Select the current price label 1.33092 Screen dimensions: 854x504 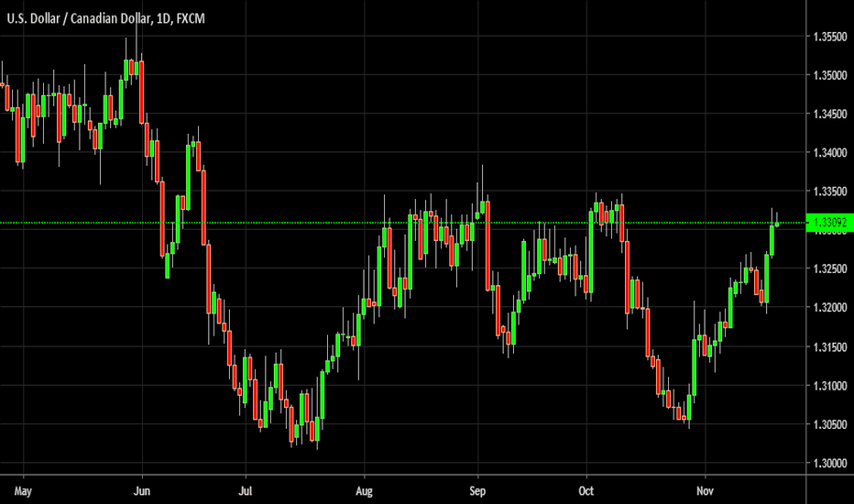point(829,223)
